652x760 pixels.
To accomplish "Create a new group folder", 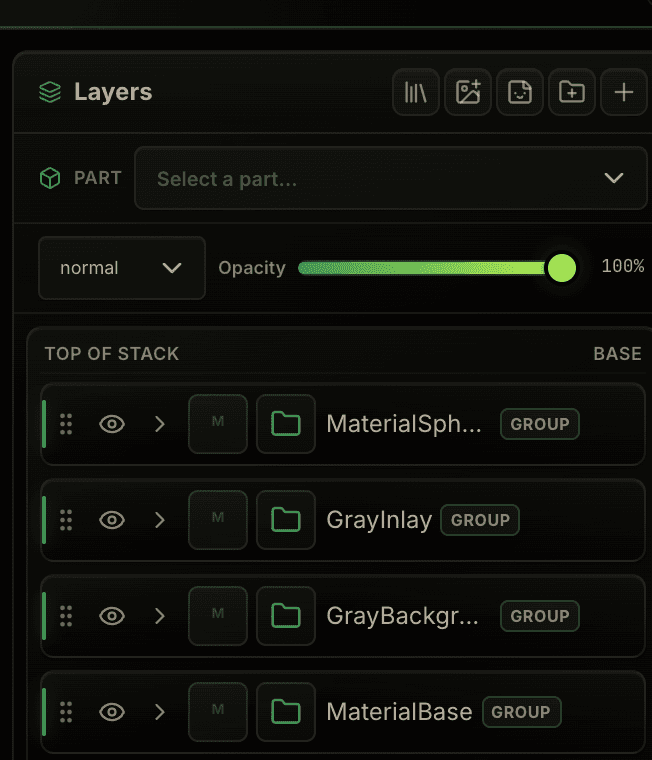I will click(x=572, y=92).
